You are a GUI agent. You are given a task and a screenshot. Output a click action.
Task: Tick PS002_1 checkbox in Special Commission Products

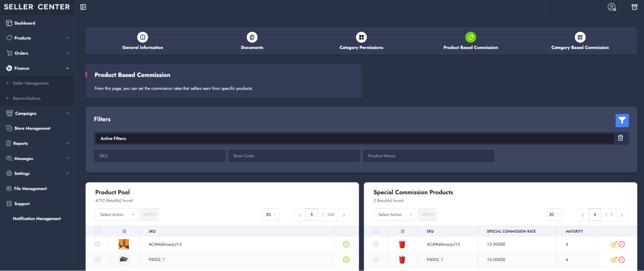(x=376, y=260)
